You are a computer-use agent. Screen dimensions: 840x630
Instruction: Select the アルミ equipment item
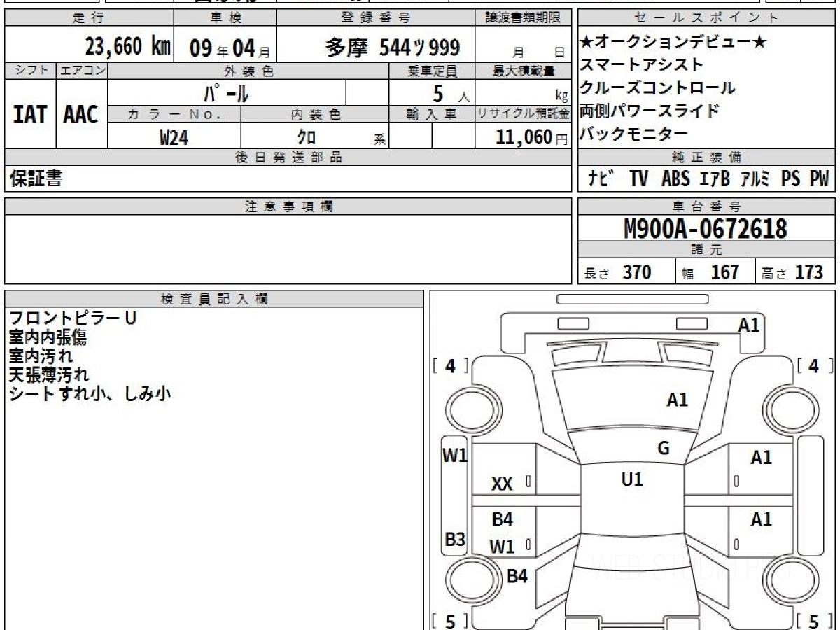coord(755,178)
